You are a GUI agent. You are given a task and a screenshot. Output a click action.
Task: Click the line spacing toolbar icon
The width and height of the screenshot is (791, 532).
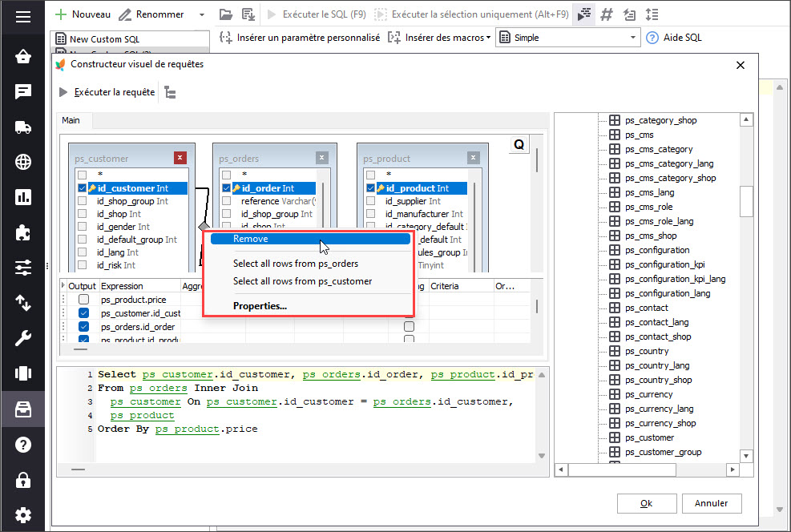652,14
